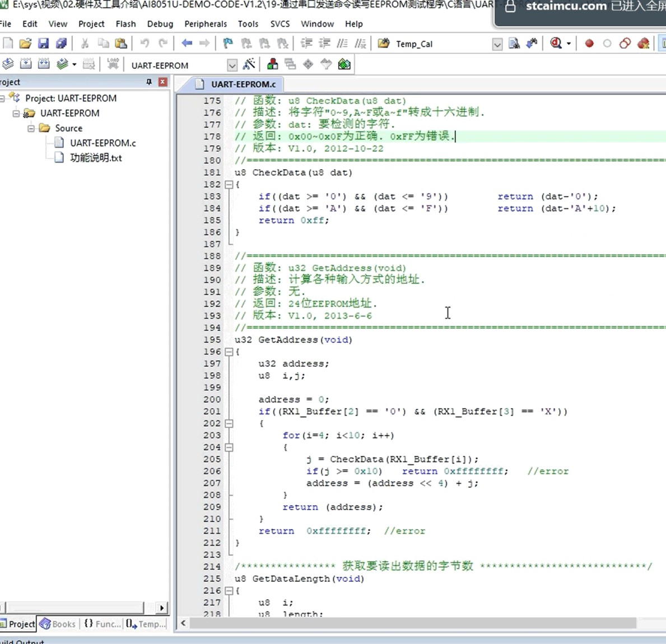Redo the last undone edit
Image resolution: width=666 pixels, height=644 pixels.
(x=162, y=43)
